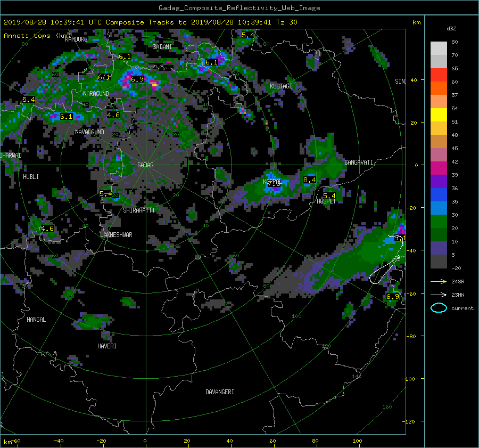Click the white 23MN arrow legend icon
Screen dimensions: 479x448
pos(439,295)
